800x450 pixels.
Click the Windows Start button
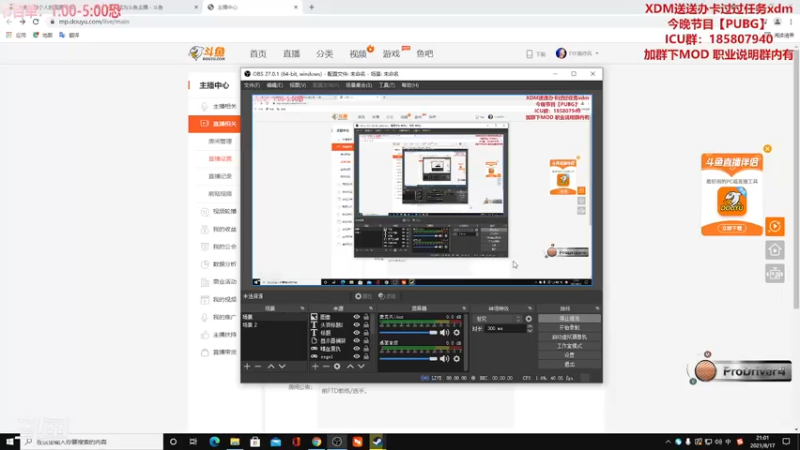(10, 442)
